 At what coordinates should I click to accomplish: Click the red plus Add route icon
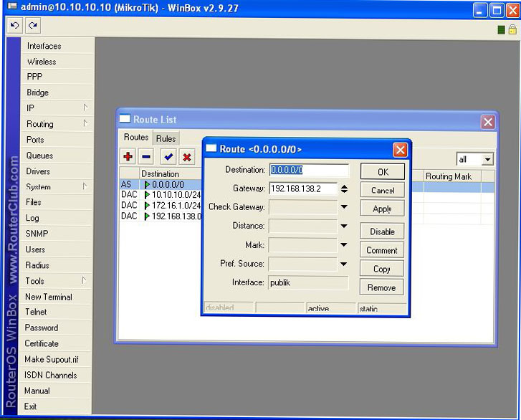(x=128, y=156)
